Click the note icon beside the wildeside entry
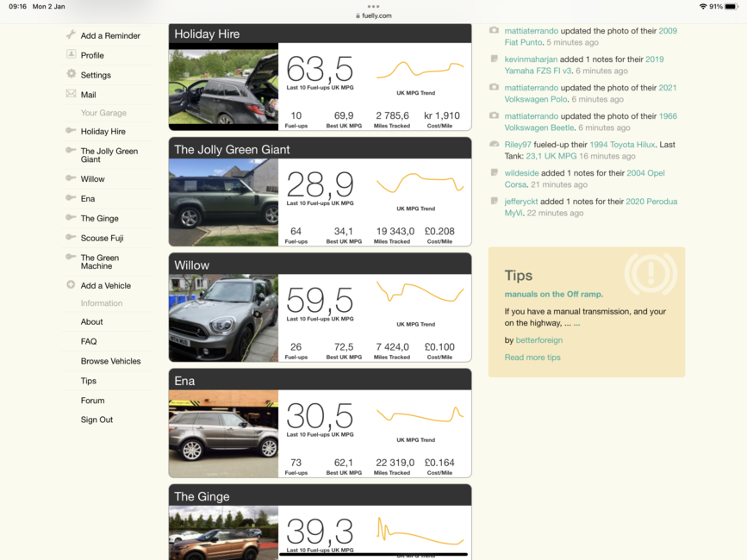The image size is (747, 560). (x=495, y=172)
